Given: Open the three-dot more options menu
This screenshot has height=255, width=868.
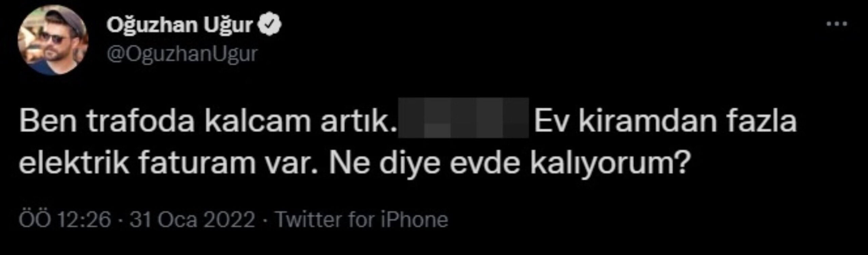Looking at the screenshot, I should (x=836, y=24).
